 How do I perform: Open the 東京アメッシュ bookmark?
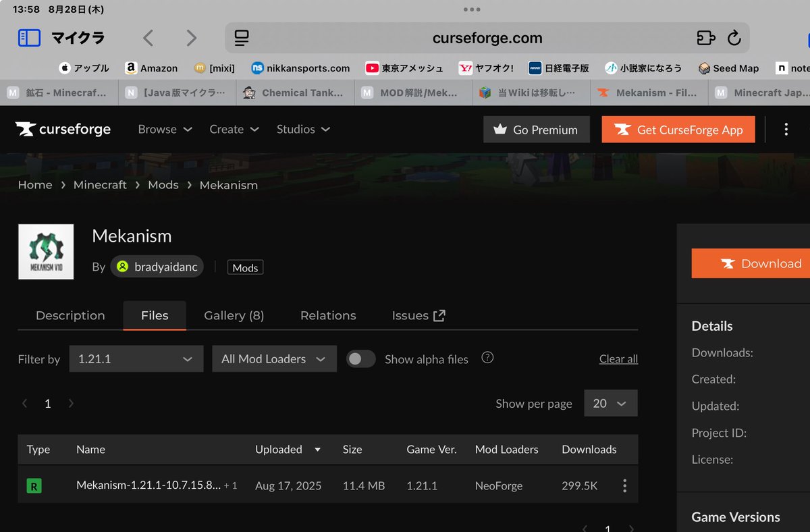pyautogui.click(x=404, y=68)
